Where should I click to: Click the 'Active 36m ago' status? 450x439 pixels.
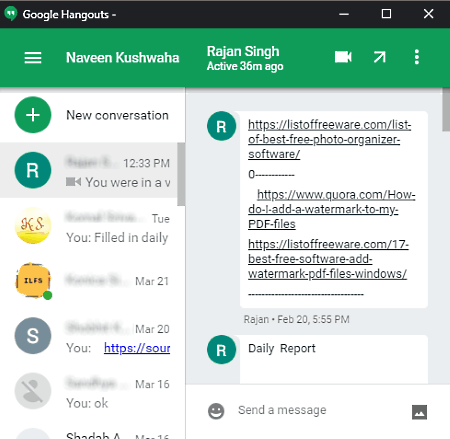[x=245, y=66]
